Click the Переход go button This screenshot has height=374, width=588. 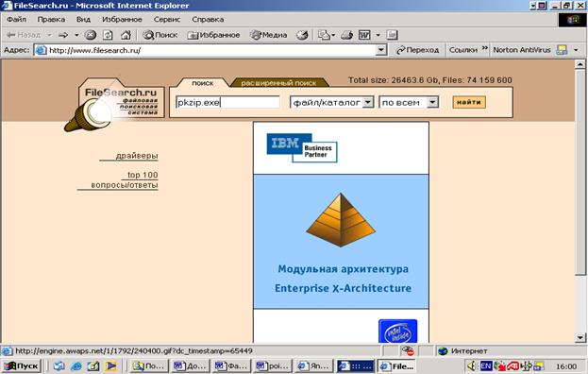pyautogui.click(x=418, y=50)
